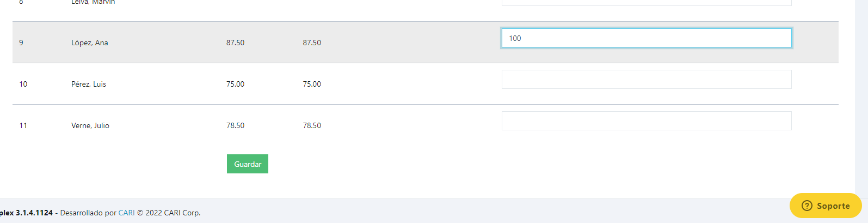Click the empty input for Verne, Julio
The image size is (868, 223).
pyautogui.click(x=647, y=120)
